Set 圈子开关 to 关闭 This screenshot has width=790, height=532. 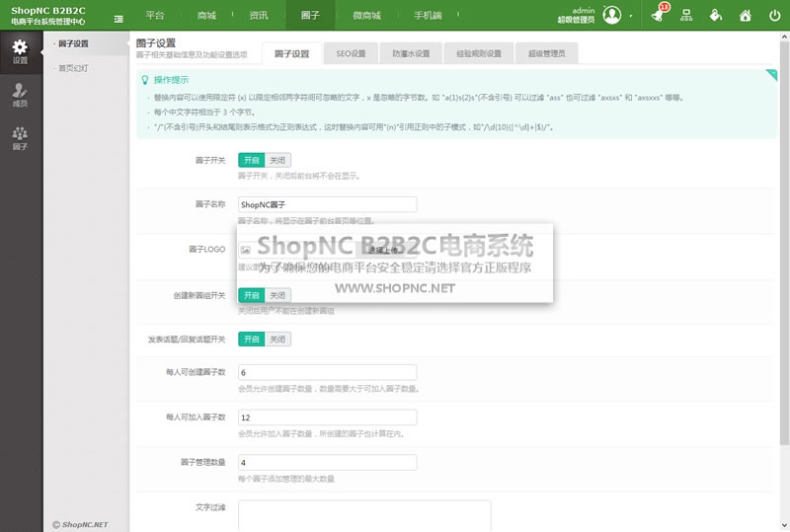tap(277, 160)
